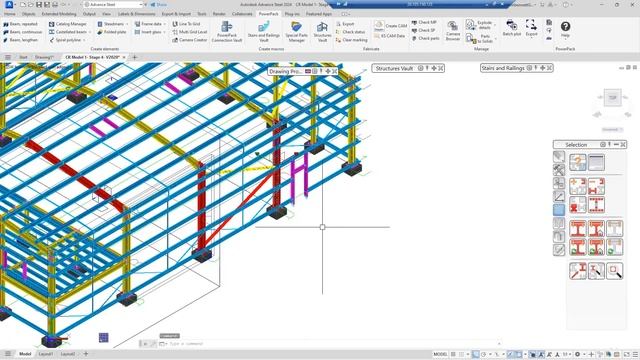
Task: Toggle grid display in status bar
Action: [x=453, y=354]
